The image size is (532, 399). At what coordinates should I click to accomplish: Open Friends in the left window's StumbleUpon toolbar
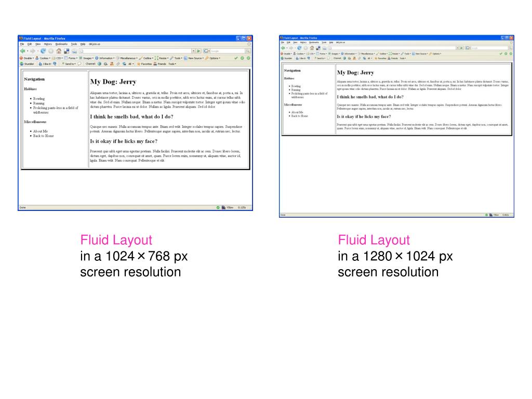[160, 64]
